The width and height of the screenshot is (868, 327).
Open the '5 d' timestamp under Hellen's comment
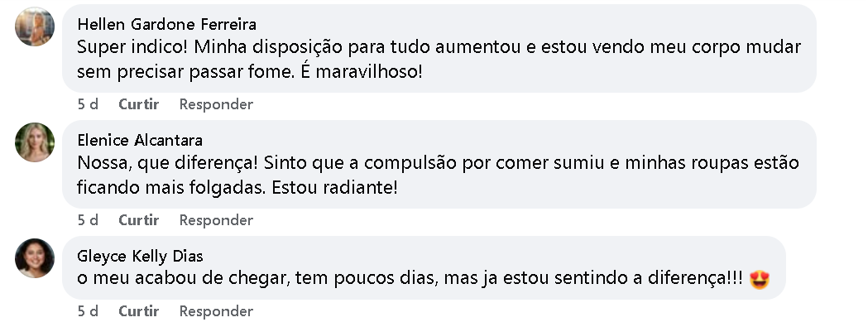click(x=88, y=104)
